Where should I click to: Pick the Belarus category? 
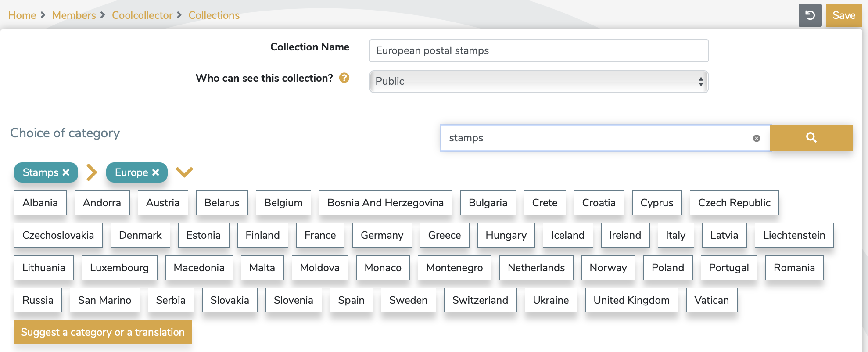click(x=222, y=203)
